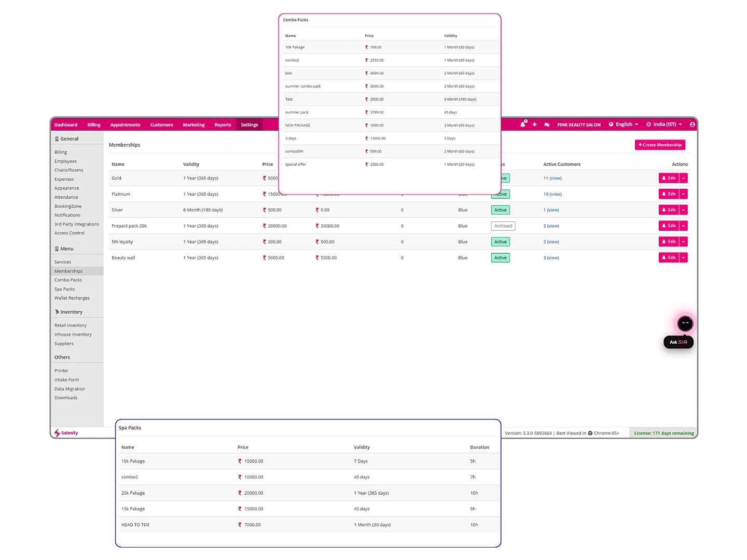Expand the Prepaid pack 20k action arrow
747x560 pixels.
pos(684,226)
